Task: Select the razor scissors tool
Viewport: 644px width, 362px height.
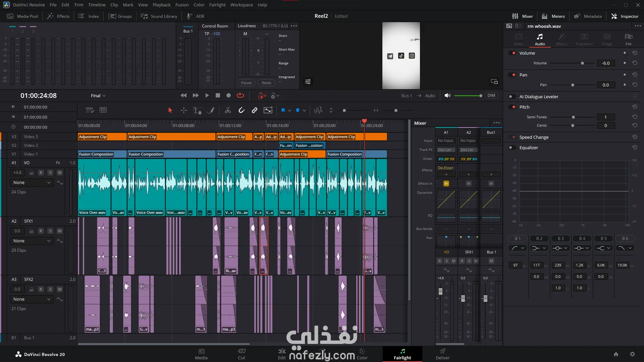Action: (228, 110)
